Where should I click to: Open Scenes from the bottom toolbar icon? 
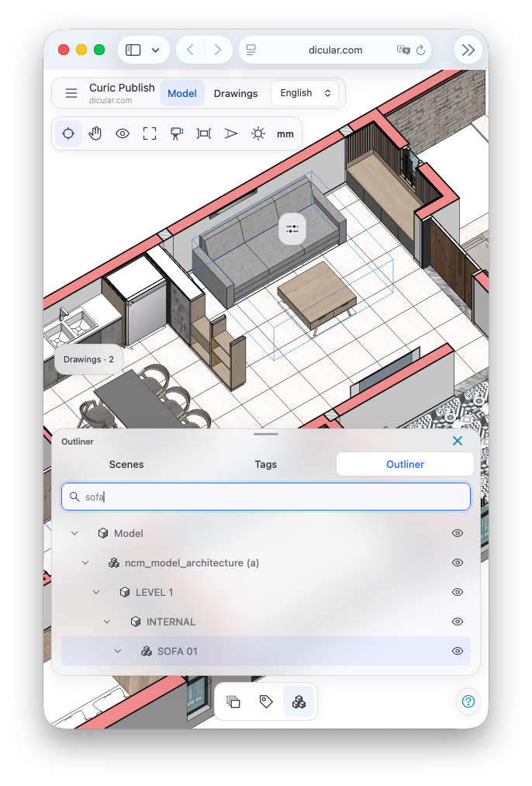point(233,701)
